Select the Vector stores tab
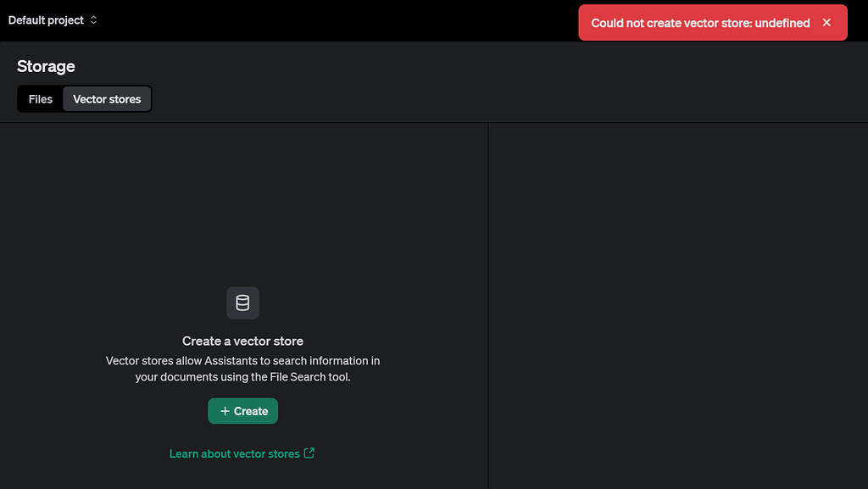 [107, 99]
